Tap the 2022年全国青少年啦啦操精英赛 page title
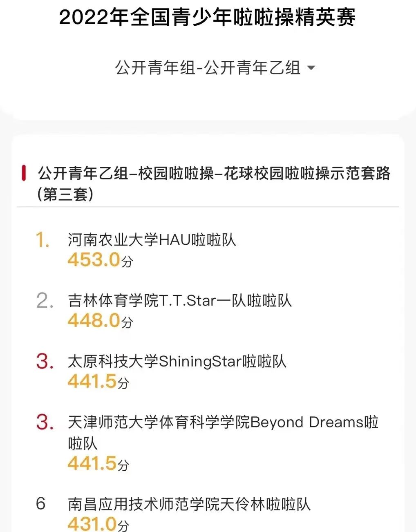Viewport: 416px width, 532px height. click(x=208, y=18)
